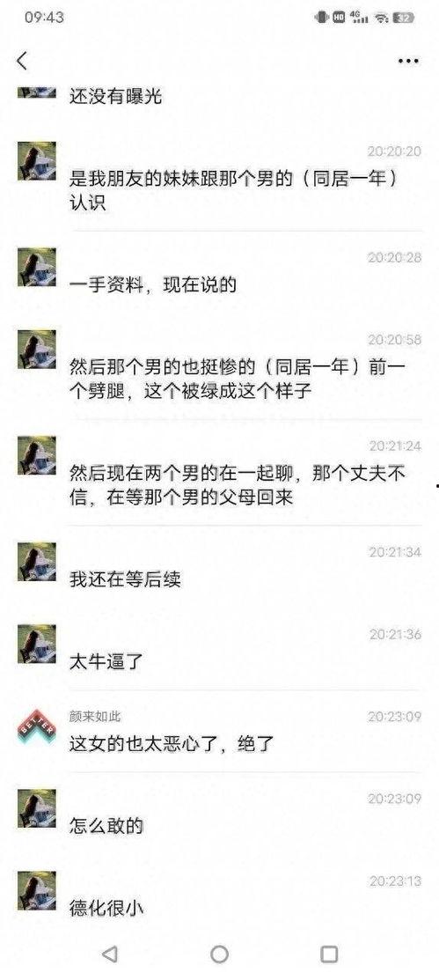Image resolution: width=439 pixels, height=980 pixels.
Task: Tap the Android back navigation triangle
Action: click(x=110, y=954)
